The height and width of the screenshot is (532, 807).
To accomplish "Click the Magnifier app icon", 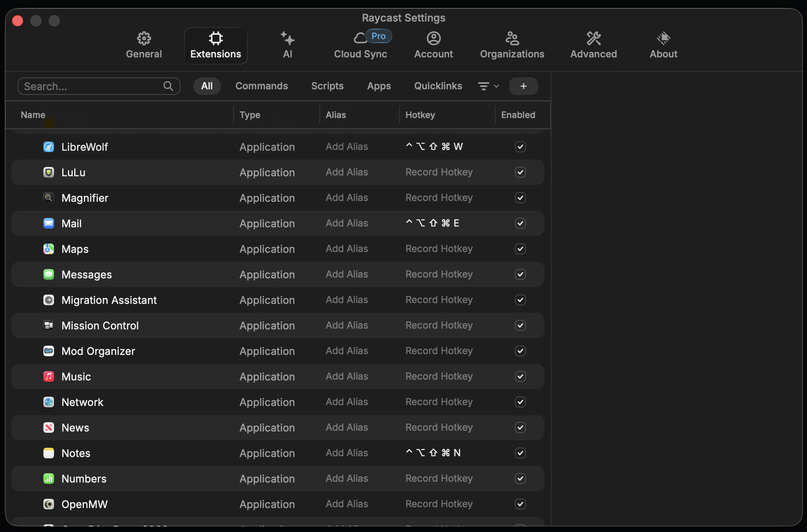I will (x=49, y=198).
